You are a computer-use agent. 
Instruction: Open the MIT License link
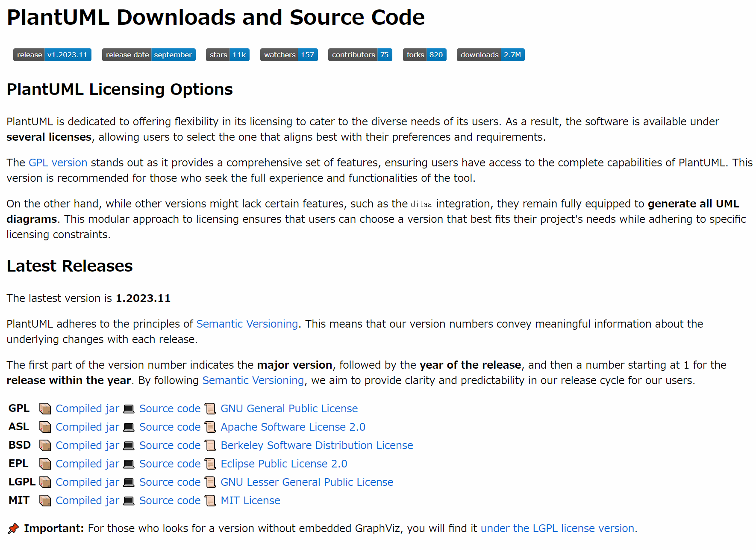pos(250,500)
